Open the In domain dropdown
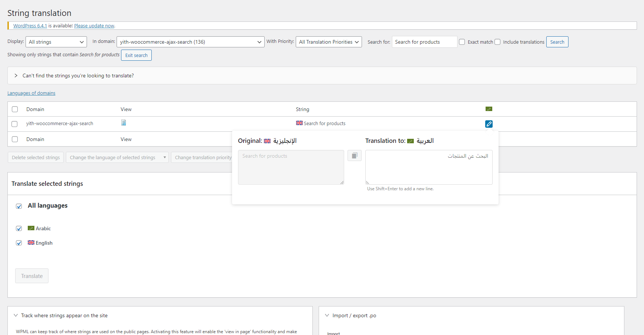Image resolution: width=644 pixels, height=335 pixels. (x=191, y=42)
